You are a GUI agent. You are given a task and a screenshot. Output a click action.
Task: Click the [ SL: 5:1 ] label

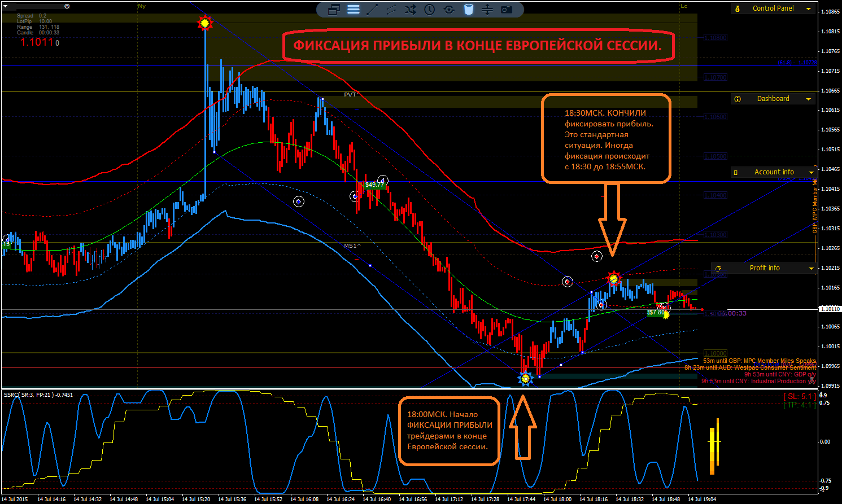click(799, 397)
